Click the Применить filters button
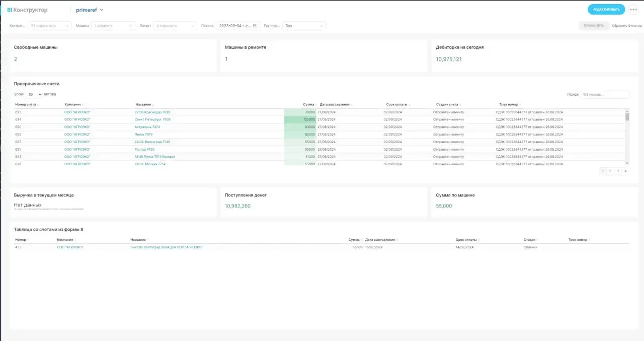This screenshot has height=341, width=644. [594, 26]
